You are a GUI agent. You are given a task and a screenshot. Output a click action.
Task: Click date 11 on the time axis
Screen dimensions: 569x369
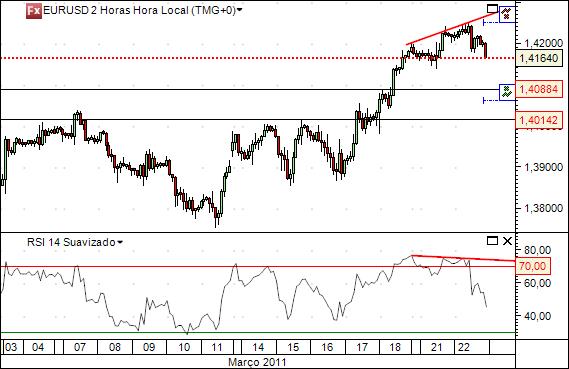click(x=217, y=347)
